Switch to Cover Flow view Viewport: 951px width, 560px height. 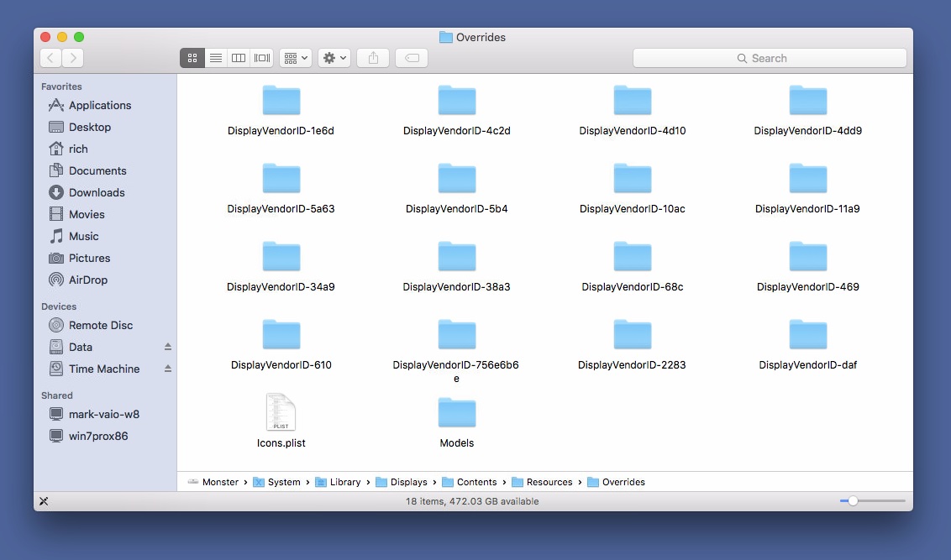[262, 58]
